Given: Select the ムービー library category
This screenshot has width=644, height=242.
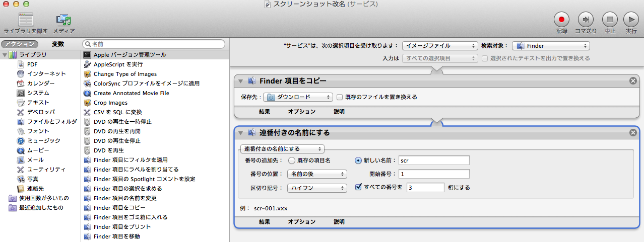Looking at the screenshot, I should (38, 150).
